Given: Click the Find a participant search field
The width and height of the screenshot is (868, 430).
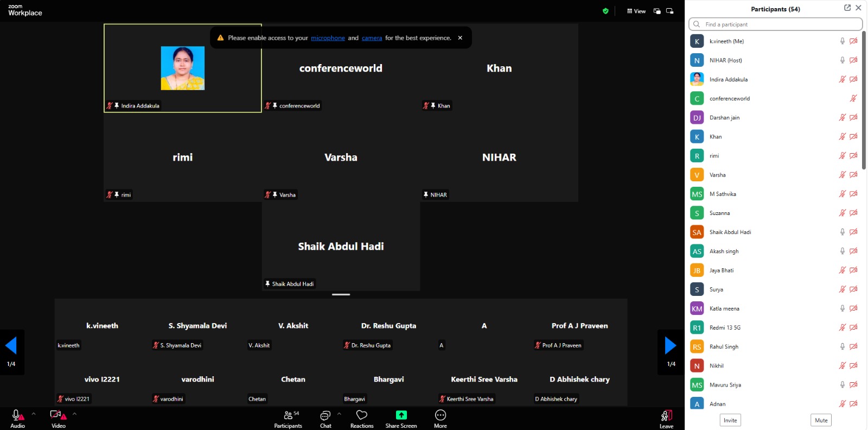Looking at the screenshot, I should (776, 24).
